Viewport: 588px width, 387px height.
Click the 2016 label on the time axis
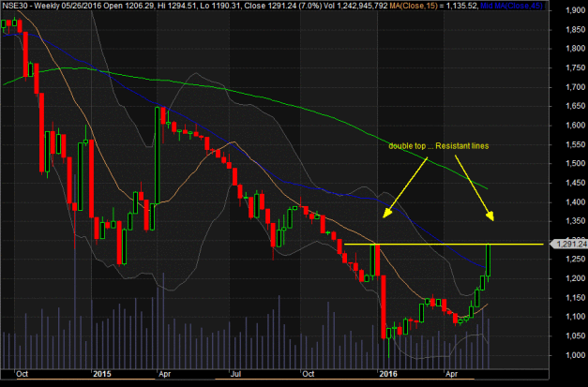click(x=388, y=374)
